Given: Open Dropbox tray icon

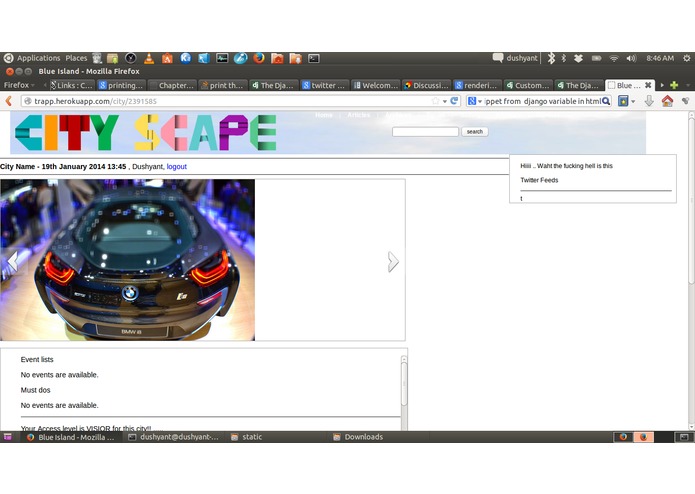Looking at the screenshot, I should (578, 58).
